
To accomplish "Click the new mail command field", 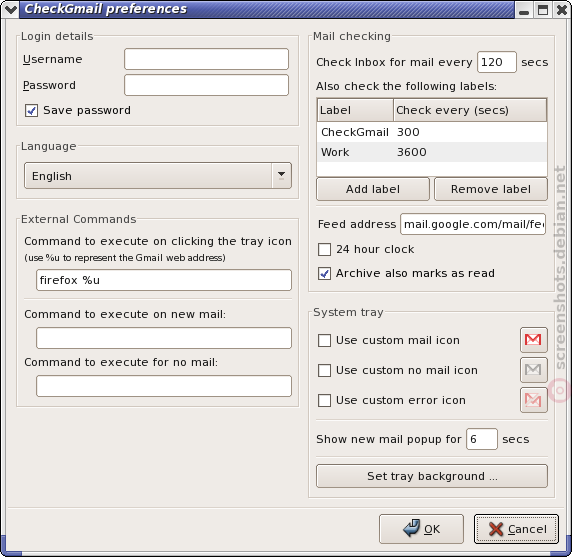I will (x=164, y=338).
